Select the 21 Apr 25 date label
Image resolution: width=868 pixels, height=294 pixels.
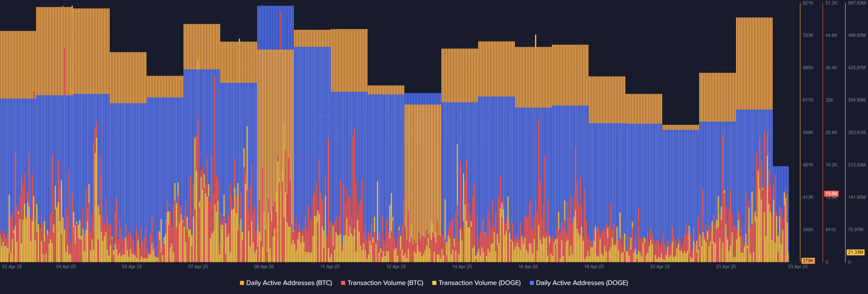click(726, 267)
